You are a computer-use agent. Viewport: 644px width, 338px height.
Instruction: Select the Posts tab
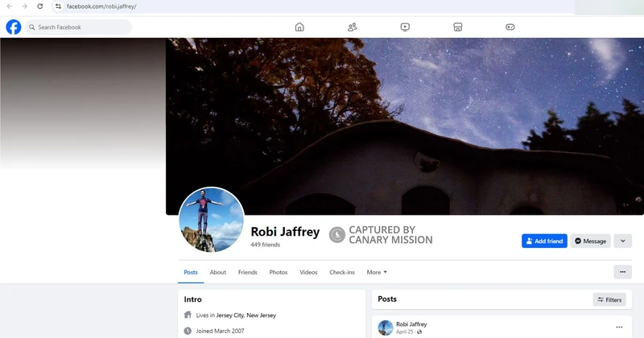[191, 272]
